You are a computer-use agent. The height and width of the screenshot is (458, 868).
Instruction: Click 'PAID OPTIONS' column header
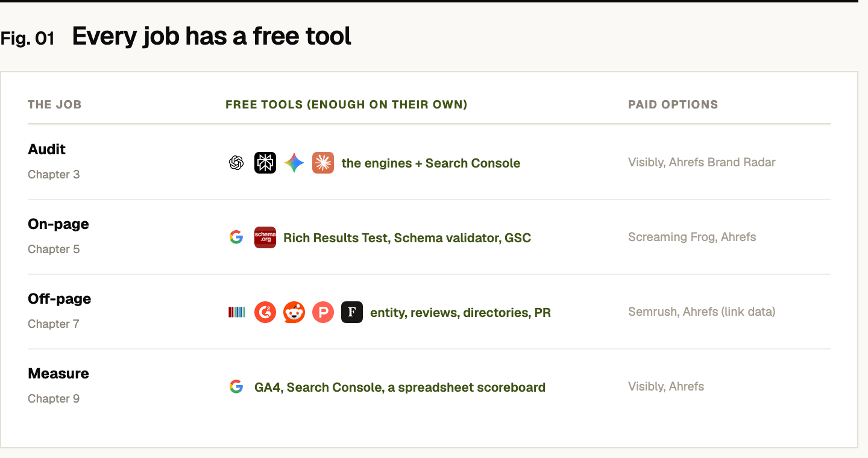point(673,105)
